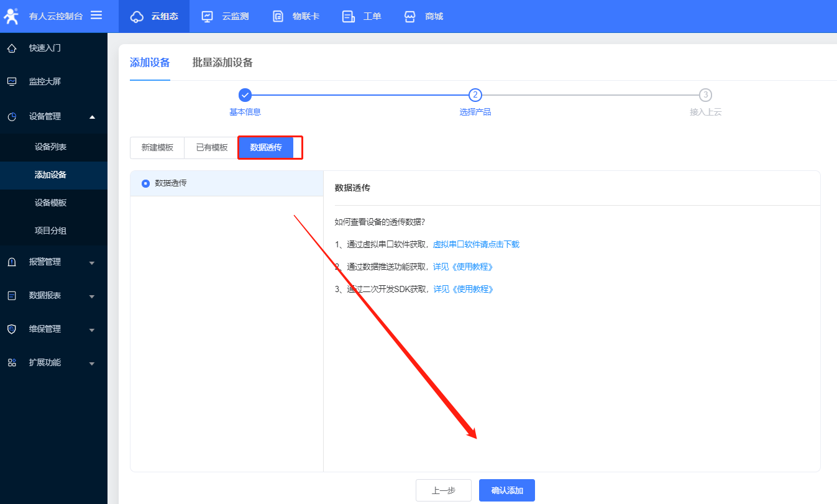The image size is (837, 504).
Task: Expand the 维保管理 sidebar menu
Action: (92, 330)
